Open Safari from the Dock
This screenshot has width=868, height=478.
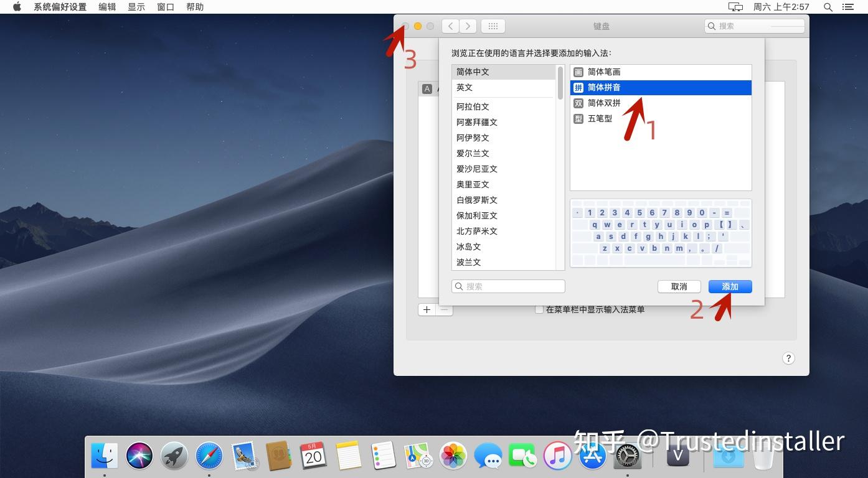coord(209,456)
